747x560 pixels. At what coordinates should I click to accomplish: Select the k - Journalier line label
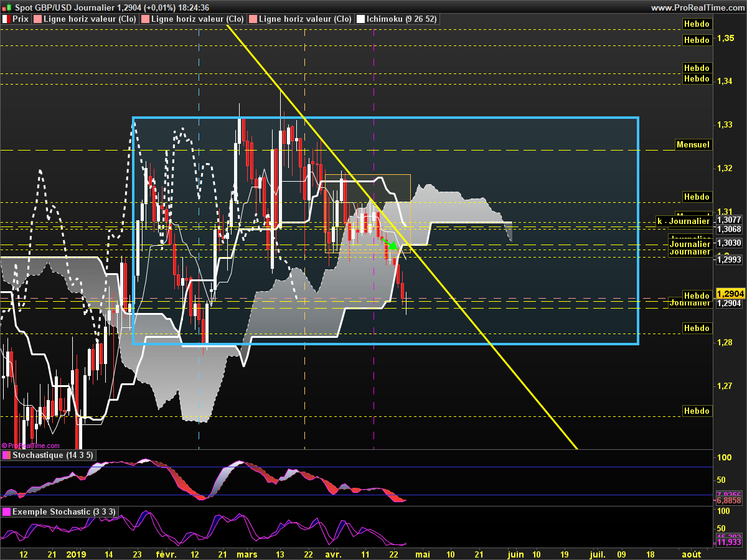(x=684, y=221)
